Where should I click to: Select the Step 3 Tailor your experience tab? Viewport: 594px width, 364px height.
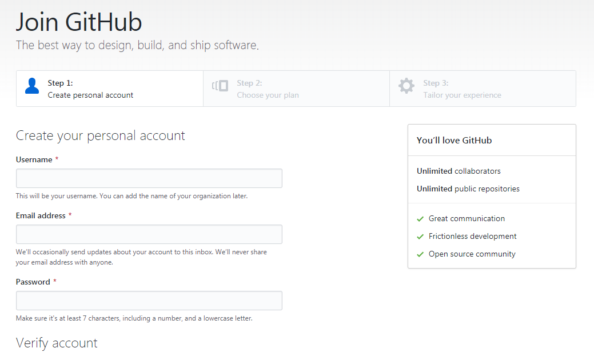(483, 89)
